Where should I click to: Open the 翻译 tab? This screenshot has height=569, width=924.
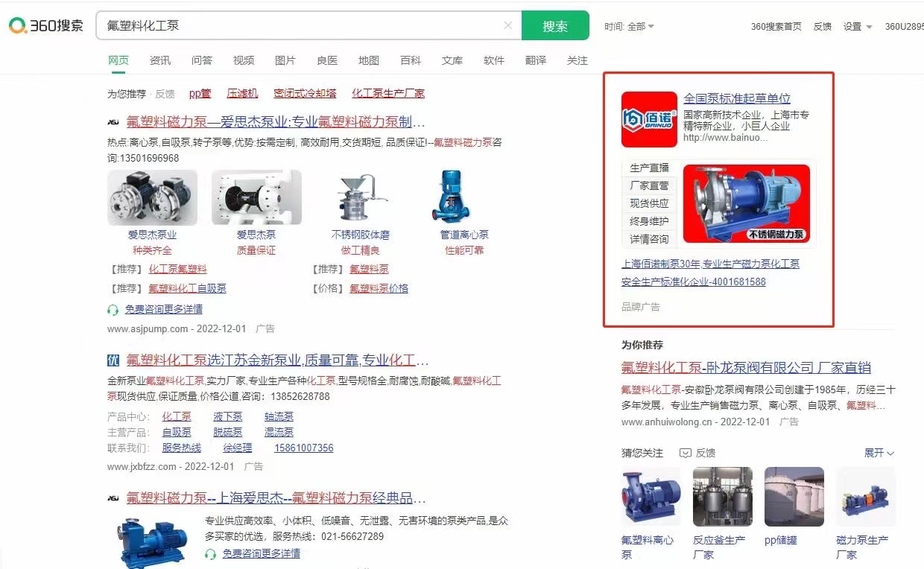[536, 60]
